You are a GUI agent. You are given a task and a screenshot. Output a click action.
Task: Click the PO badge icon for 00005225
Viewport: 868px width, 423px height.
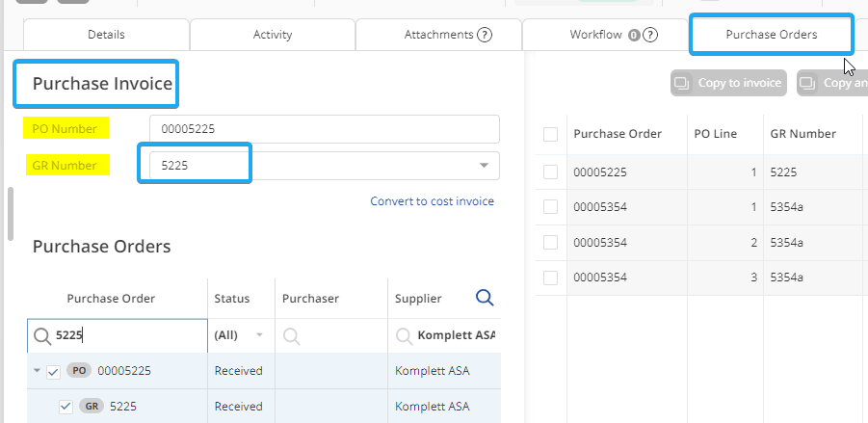pyautogui.click(x=79, y=371)
